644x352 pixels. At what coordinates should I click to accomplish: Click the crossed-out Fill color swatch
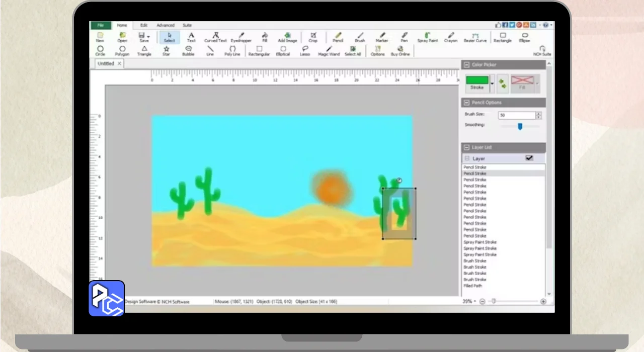(x=522, y=80)
